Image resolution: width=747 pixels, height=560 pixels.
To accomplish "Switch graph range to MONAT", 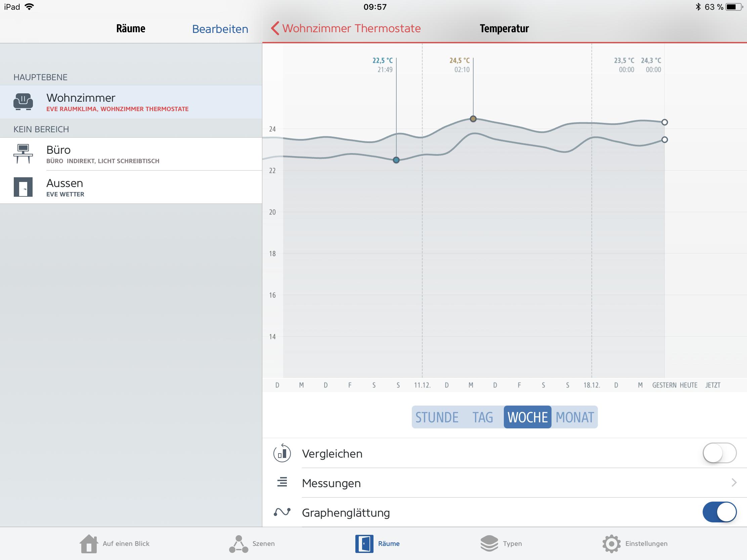I will [x=574, y=417].
